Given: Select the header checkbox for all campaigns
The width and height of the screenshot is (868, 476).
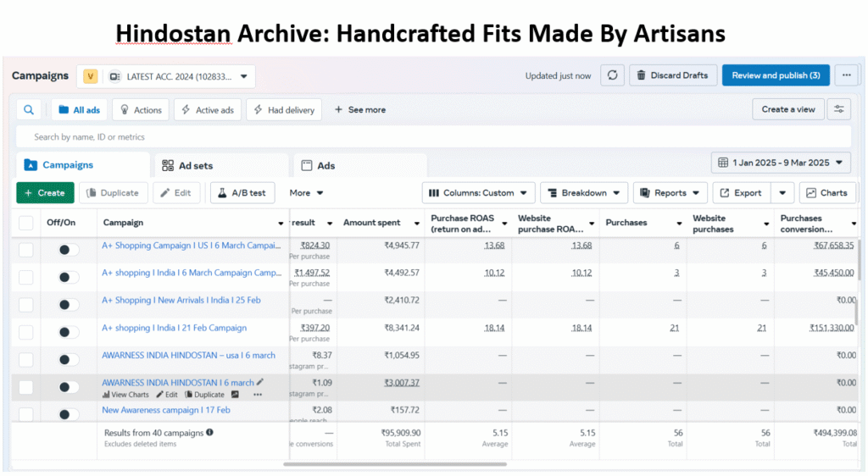Looking at the screenshot, I should 26,223.
